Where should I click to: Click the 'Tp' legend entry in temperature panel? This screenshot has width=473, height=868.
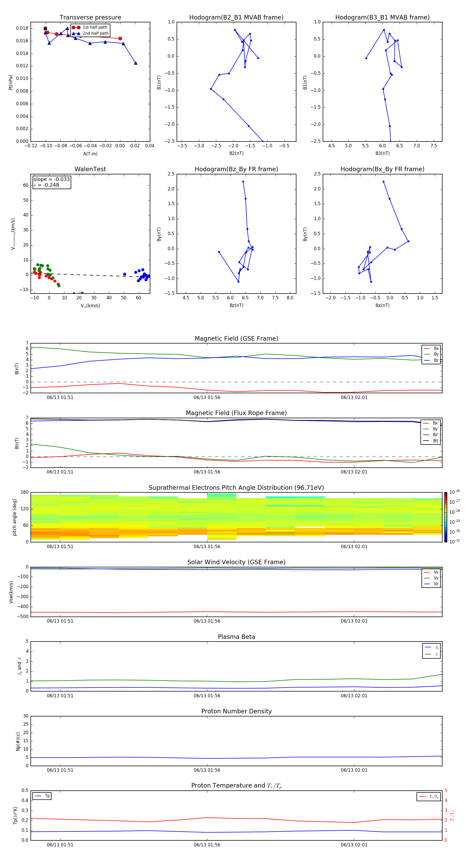point(42,796)
